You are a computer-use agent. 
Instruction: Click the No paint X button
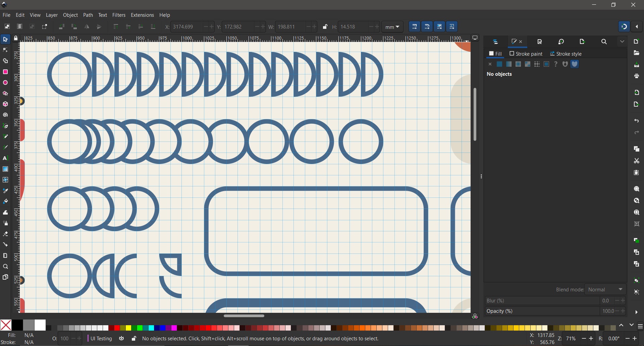[490, 64]
